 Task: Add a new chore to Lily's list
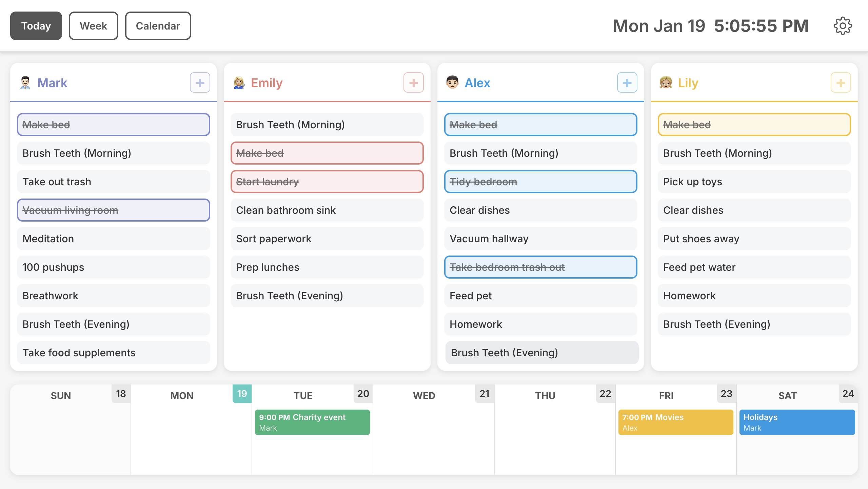tap(841, 83)
